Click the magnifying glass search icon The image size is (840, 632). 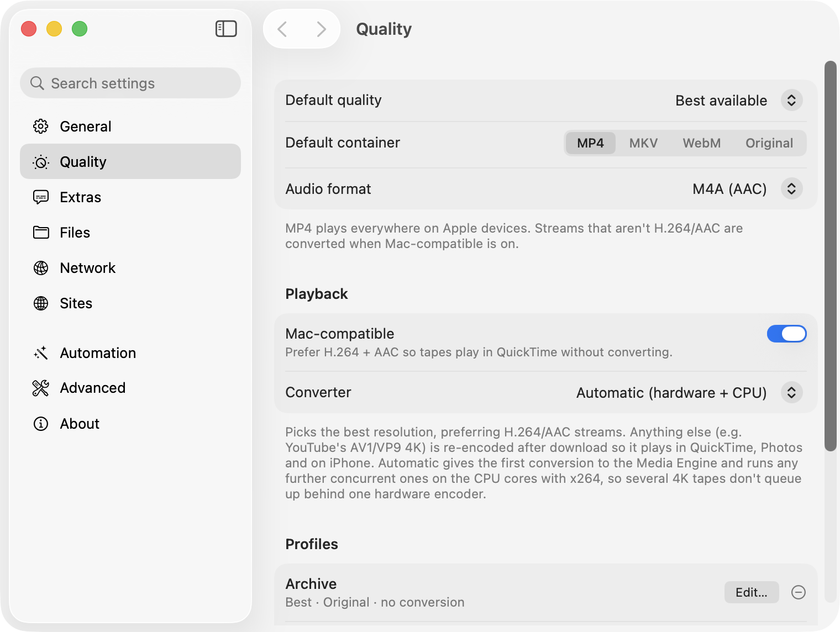click(x=37, y=83)
